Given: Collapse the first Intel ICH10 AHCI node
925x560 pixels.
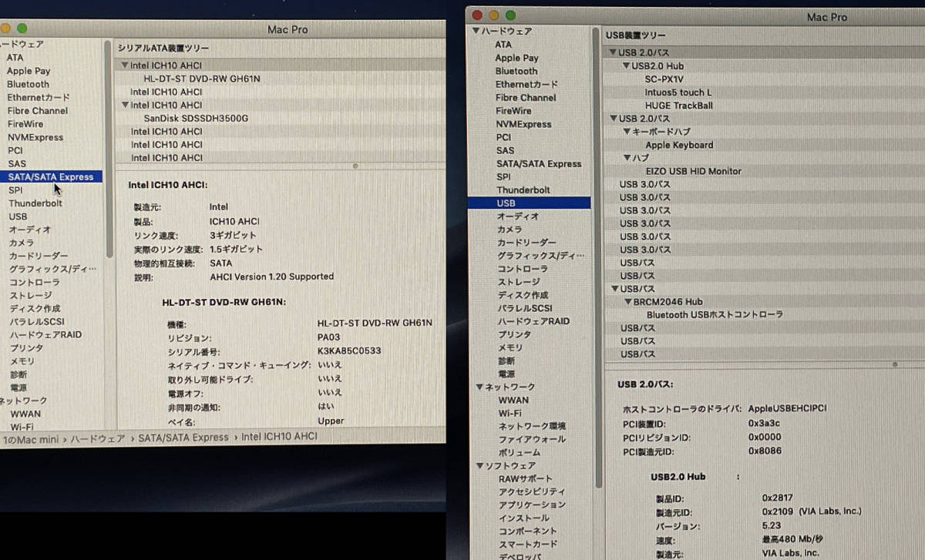Looking at the screenshot, I should tap(125, 65).
